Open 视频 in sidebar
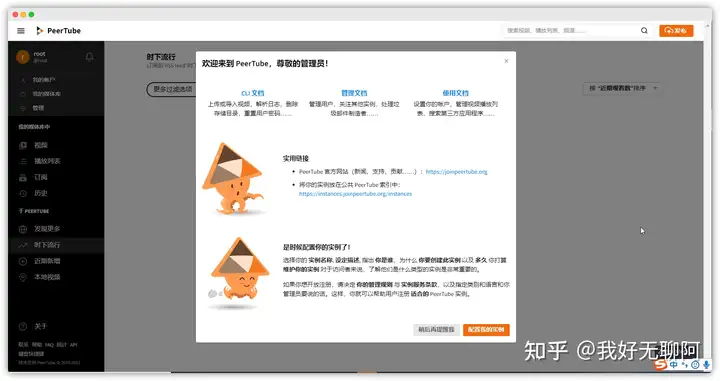 (x=41, y=146)
